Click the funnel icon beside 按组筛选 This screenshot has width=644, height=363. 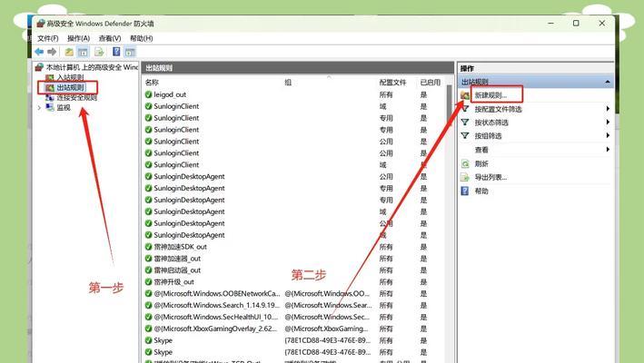465,136
